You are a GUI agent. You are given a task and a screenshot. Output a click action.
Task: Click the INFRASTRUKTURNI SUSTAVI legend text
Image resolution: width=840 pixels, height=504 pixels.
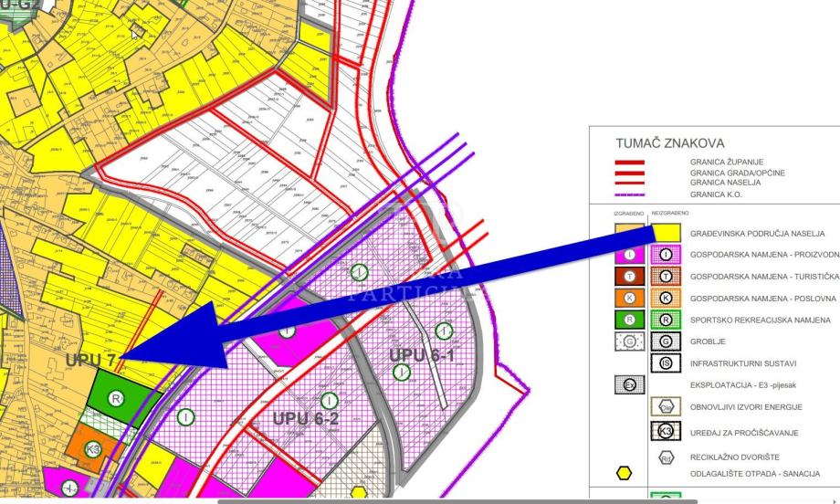(743, 363)
